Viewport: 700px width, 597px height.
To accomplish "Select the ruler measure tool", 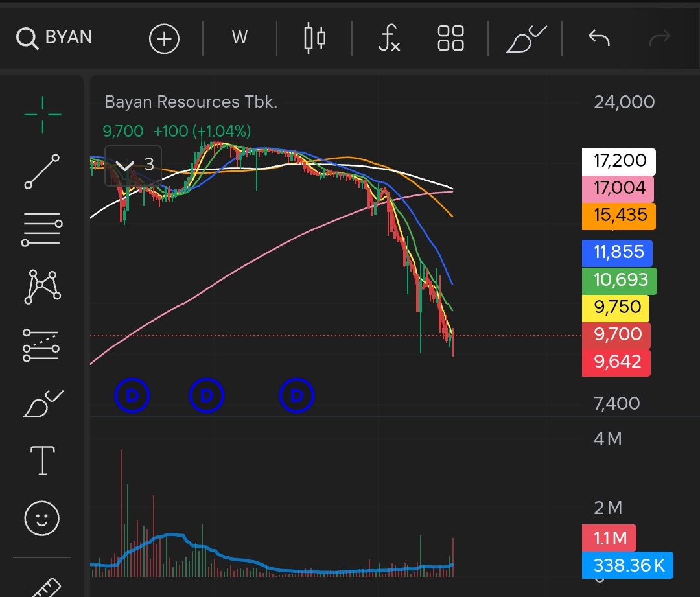I will click(47, 587).
